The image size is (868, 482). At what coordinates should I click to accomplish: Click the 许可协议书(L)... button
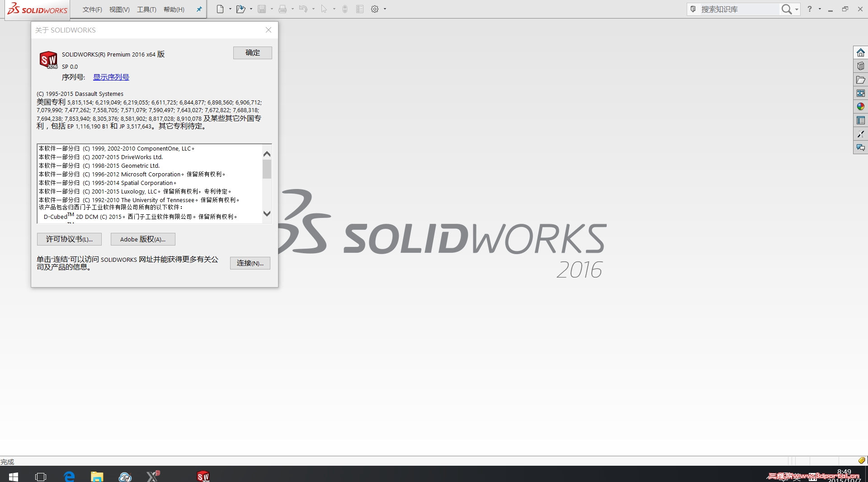click(x=69, y=239)
